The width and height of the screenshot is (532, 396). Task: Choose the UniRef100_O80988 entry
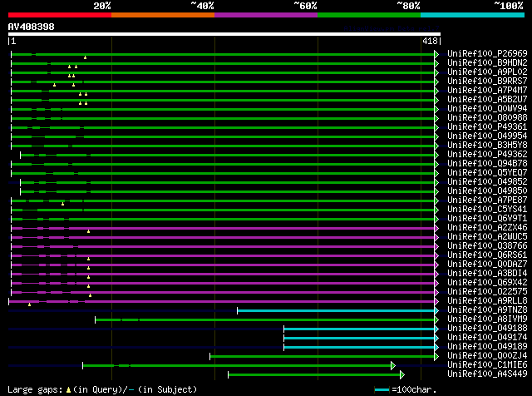click(487, 117)
